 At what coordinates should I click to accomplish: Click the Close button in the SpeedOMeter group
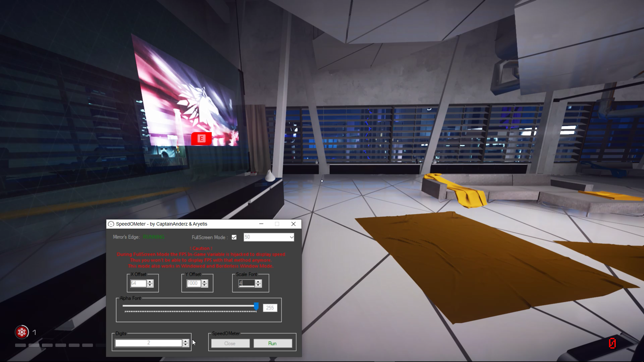click(x=230, y=343)
